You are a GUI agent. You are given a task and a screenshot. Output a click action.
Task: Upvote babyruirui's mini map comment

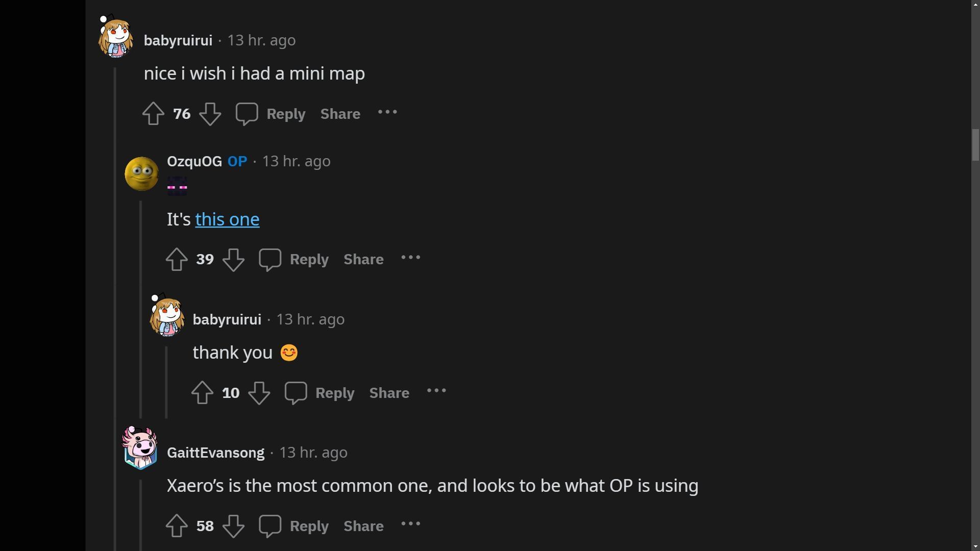(153, 114)
